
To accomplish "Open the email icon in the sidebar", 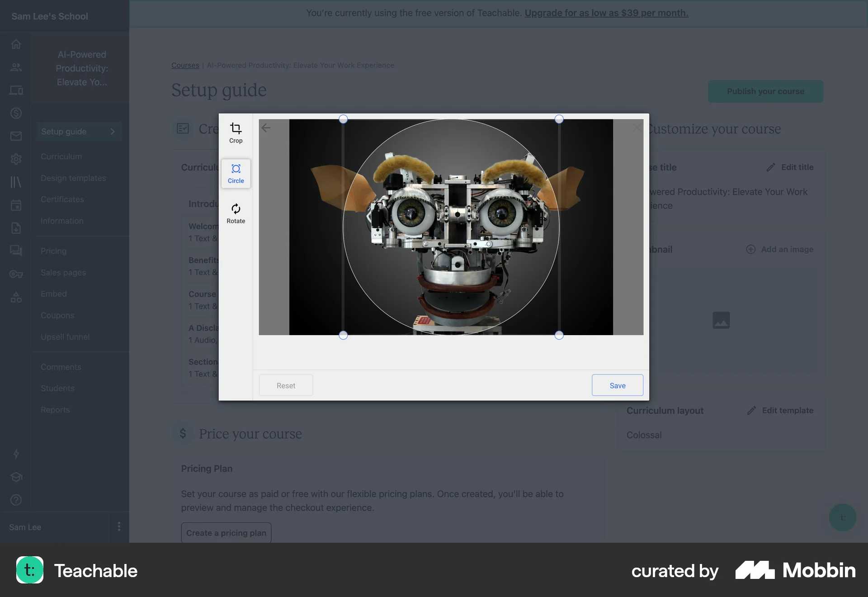I will [x=16, y=136].
